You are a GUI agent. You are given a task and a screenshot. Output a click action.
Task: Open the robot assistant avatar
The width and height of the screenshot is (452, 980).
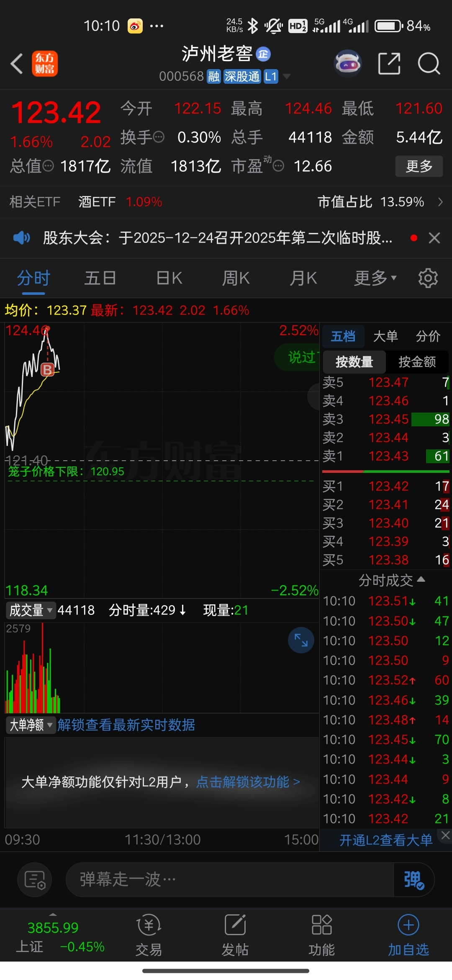(347, 64)
